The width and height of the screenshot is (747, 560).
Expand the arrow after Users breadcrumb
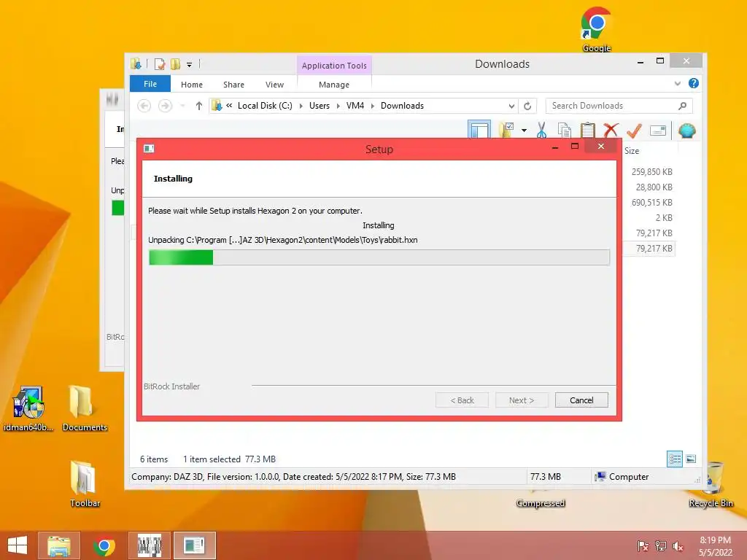(x=338, y=106)
